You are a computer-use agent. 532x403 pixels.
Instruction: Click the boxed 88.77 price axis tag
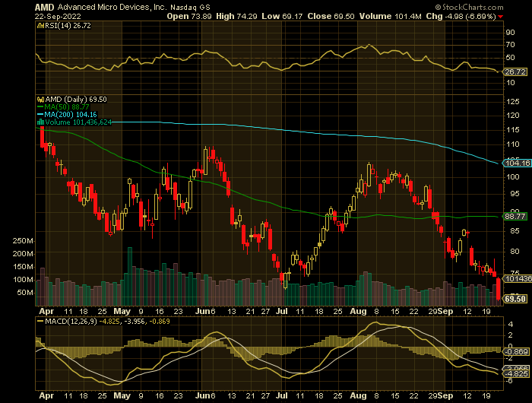click(515, 216)
